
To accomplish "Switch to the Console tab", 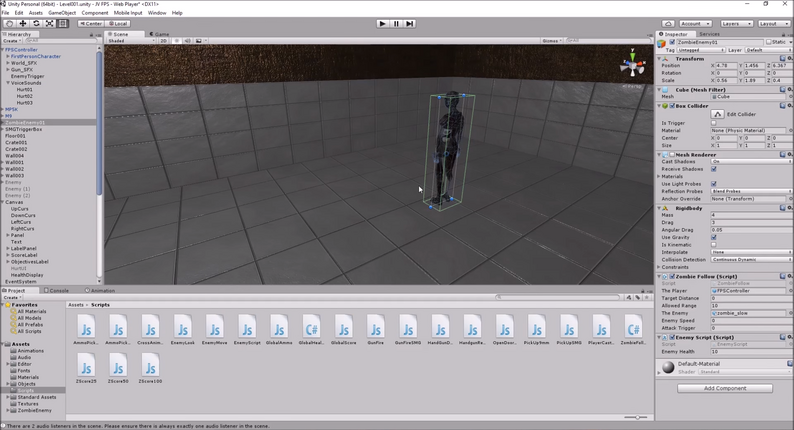I will (x=56, y=291).
